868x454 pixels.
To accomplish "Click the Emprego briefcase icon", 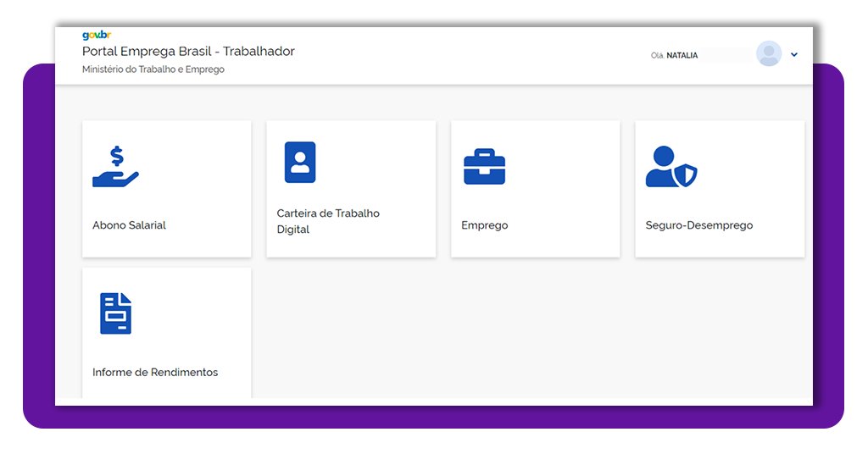I will [x=484, y=167].
